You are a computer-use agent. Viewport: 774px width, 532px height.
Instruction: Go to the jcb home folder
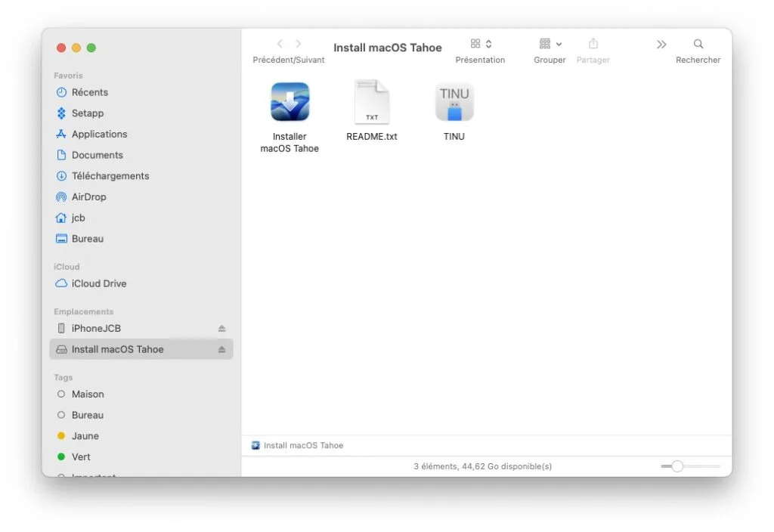click(x=141, y=218)
